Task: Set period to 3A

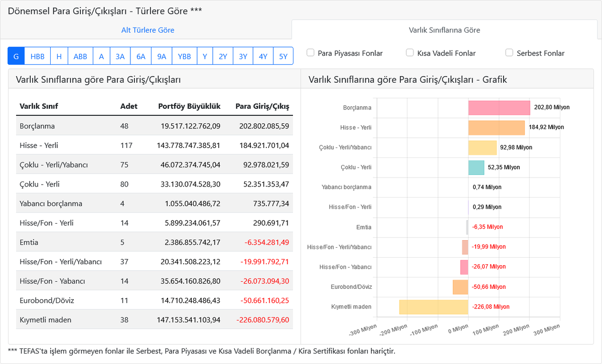Action: click(x=120, y=56)
